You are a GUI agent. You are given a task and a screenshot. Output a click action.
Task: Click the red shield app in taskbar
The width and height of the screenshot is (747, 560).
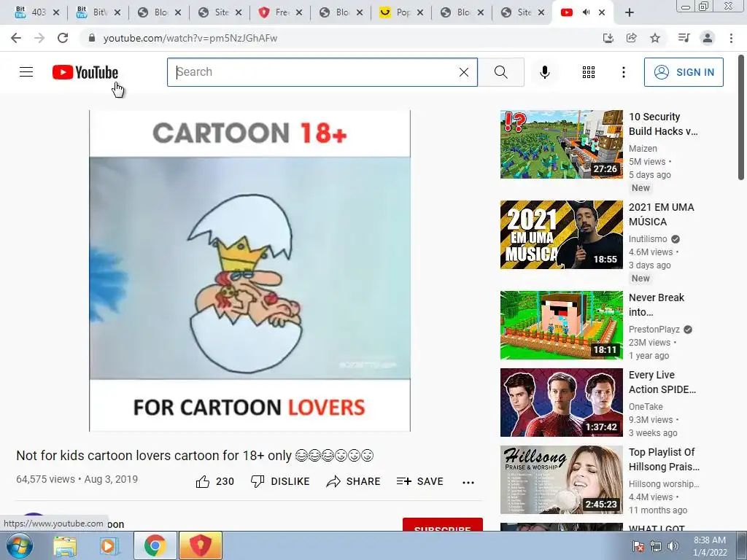coord(200,545)
